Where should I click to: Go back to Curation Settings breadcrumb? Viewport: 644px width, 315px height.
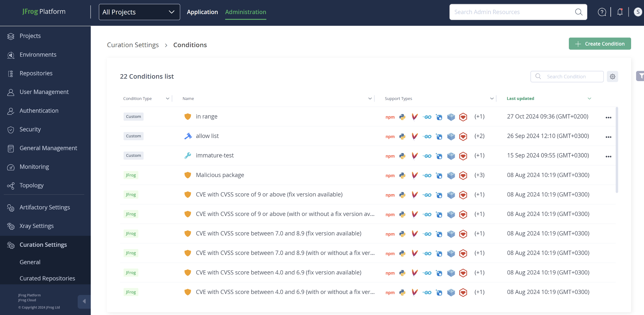point(133,45)
